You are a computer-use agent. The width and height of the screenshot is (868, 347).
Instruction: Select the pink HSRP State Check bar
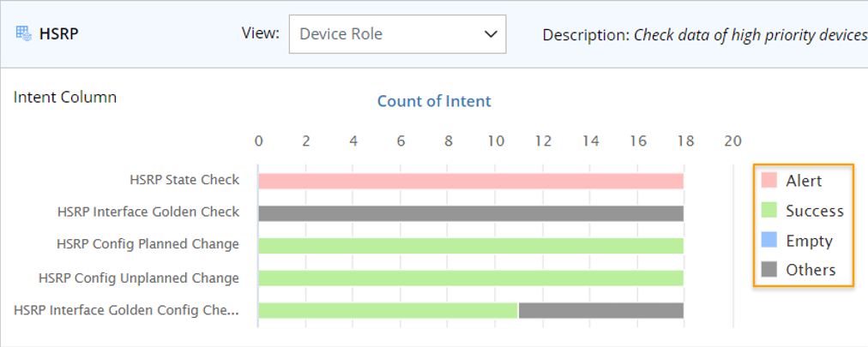coord(471,181)
